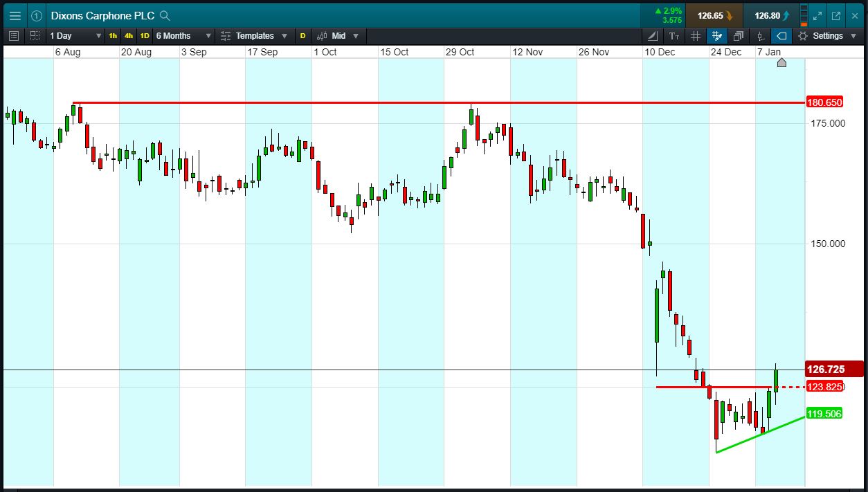Open the chart layers overlay icon
This screenshot has height=492, width=868.
pos(739,36)
